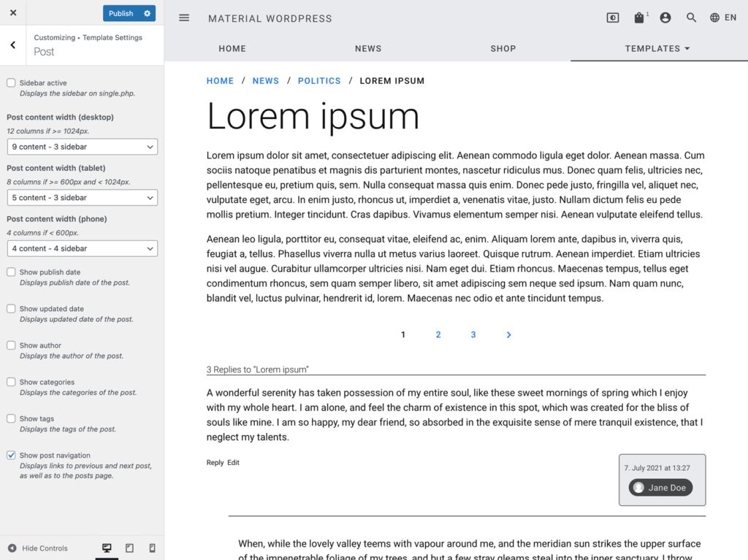
Task: Toggle dark mode contrast icon
Action: pyautogui.click(x=613, y=18)
